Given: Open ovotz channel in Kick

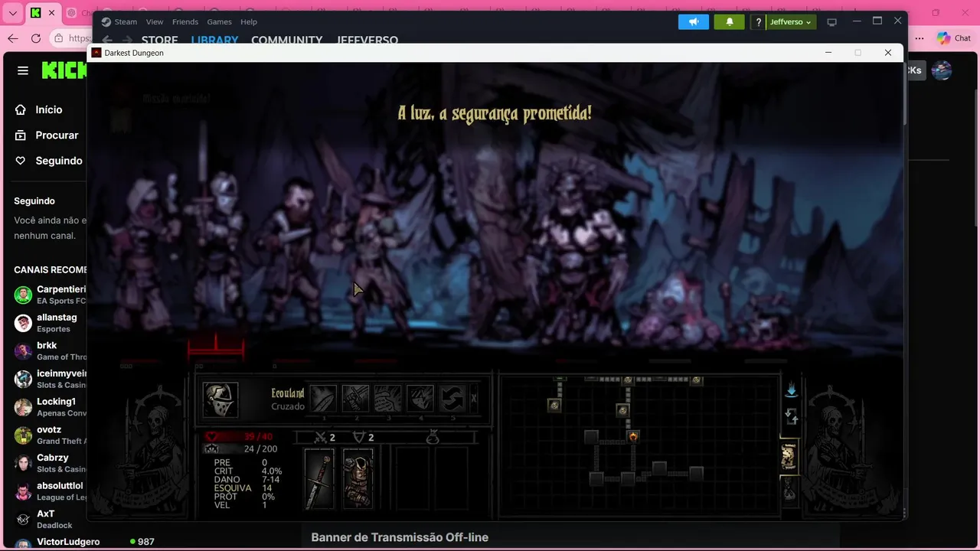Looking at the screenshot, I should (50, 435).
